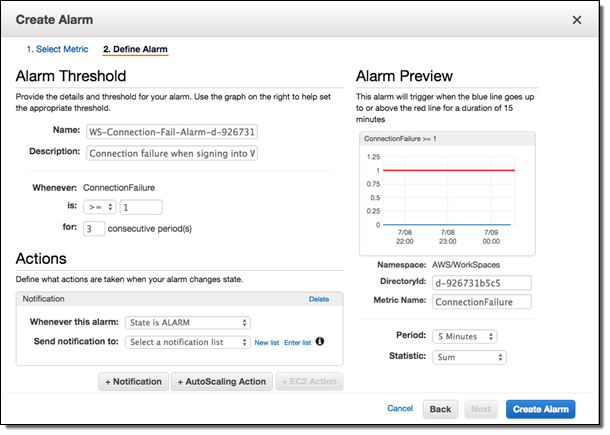
Task: Open the Whenever this alarm state dropdown
Action: point(187,322)
